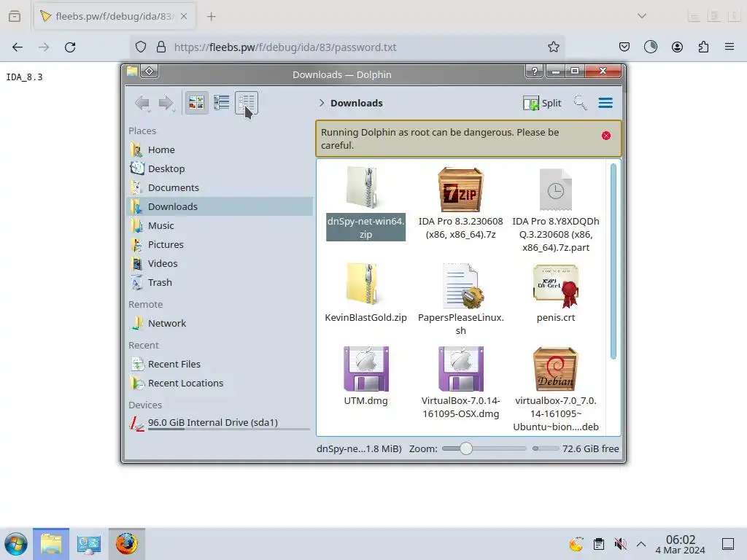The width and height of the screenshot is (747, 560).
Task: Click the Dolphin window menu icon in titlebar
Action: (132, 71)
